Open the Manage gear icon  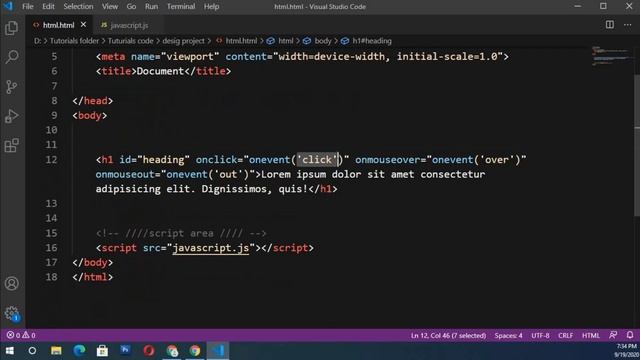click(11, 313)
